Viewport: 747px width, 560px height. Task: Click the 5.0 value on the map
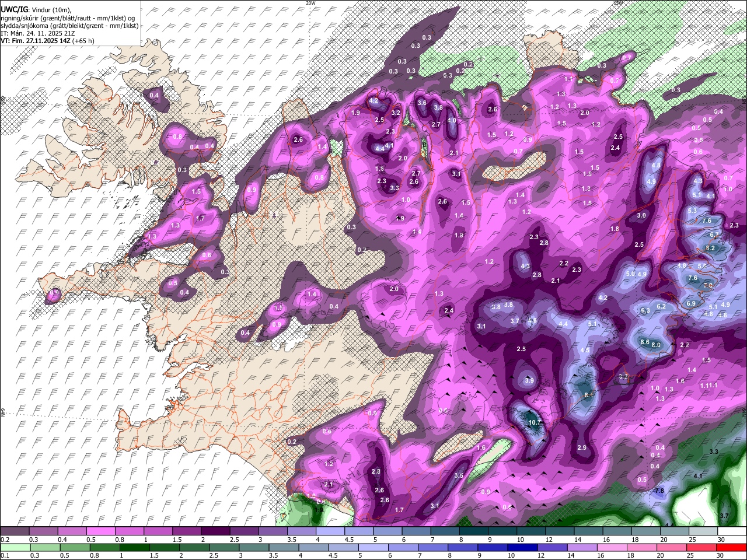click(x=630, y=274)
